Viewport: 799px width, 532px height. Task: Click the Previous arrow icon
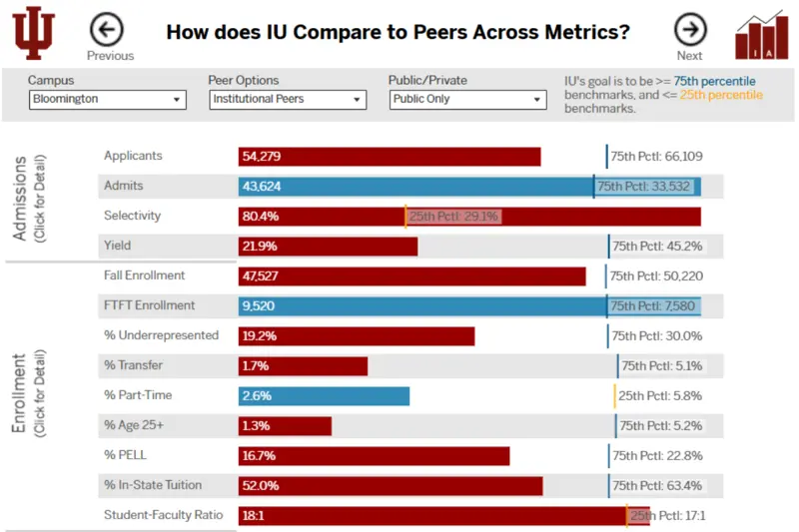click(107, 29)
